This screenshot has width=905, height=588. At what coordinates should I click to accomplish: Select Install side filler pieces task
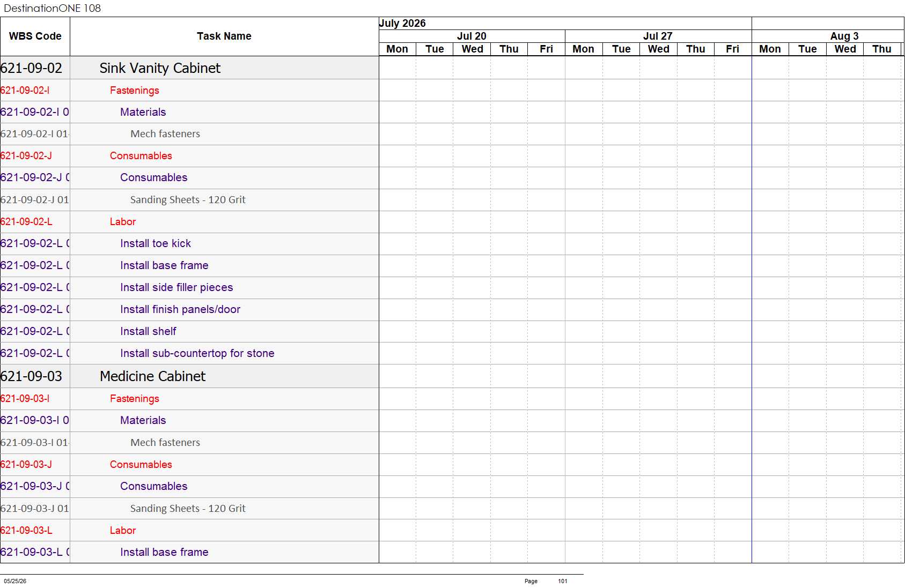(x=176, y=287)
